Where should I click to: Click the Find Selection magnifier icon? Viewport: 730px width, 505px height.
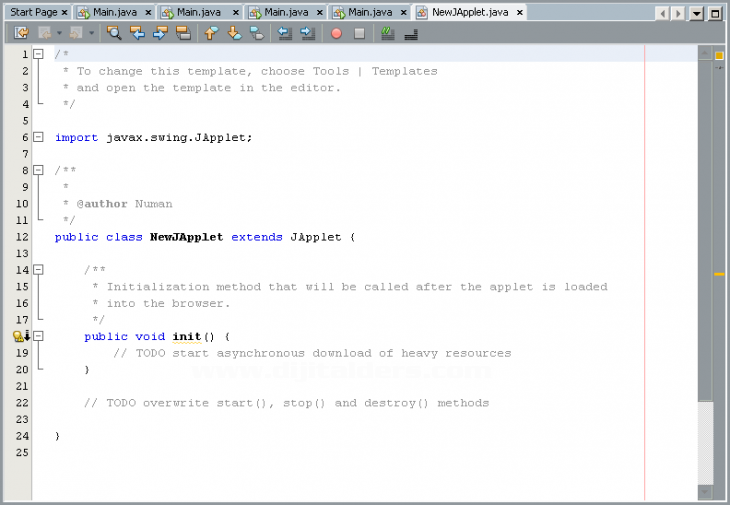114,33
